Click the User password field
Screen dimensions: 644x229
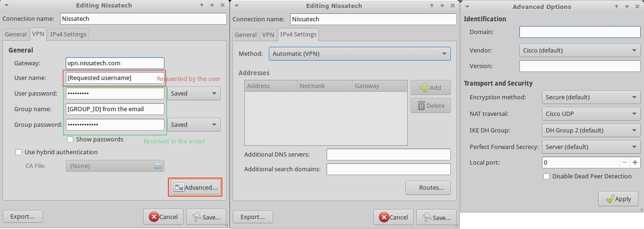click(115, 93)
